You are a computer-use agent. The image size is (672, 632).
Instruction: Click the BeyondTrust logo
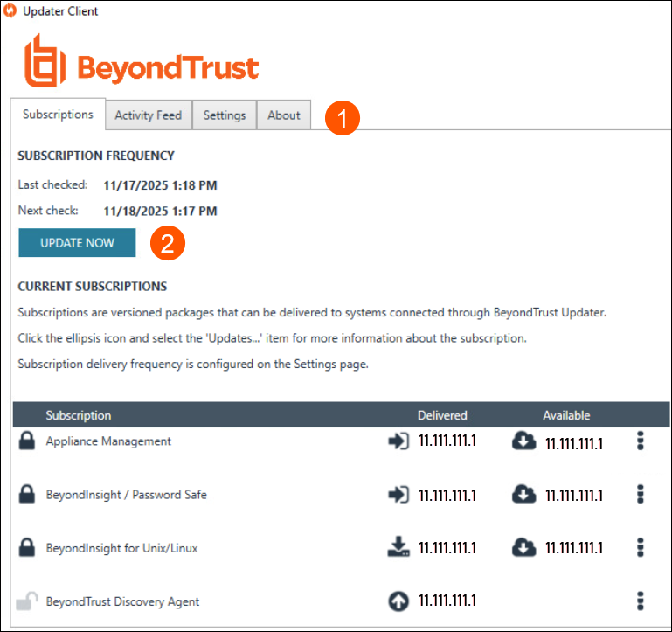[x=142, y=61]
